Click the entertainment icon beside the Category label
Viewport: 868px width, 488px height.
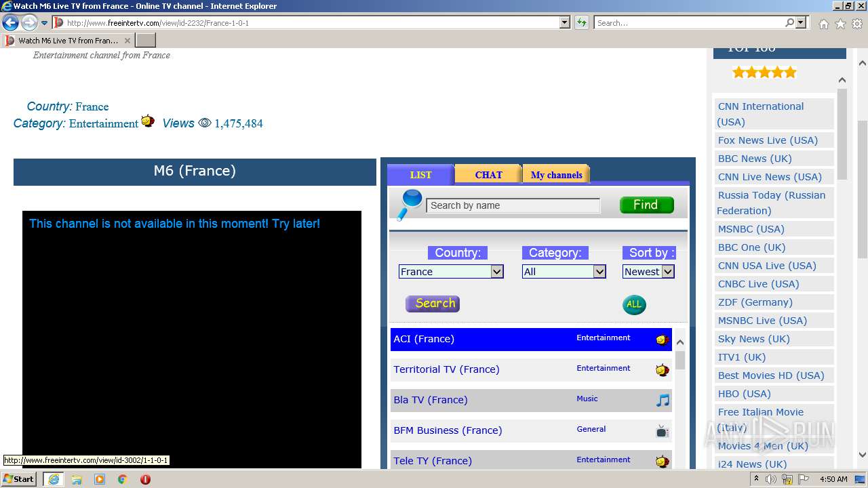(x=148, y=121)
